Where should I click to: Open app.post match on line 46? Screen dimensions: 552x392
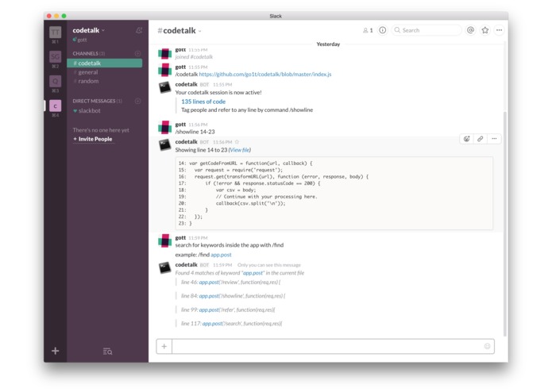(209, 282)
